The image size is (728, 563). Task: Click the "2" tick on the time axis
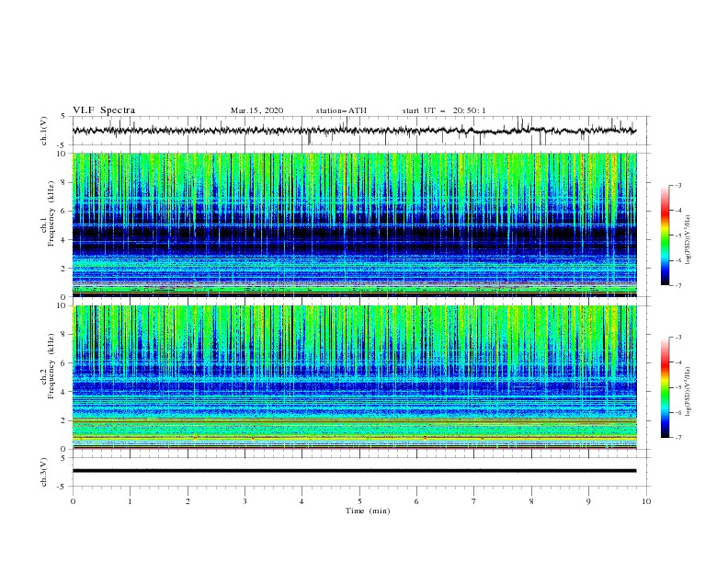click(188, 501)
